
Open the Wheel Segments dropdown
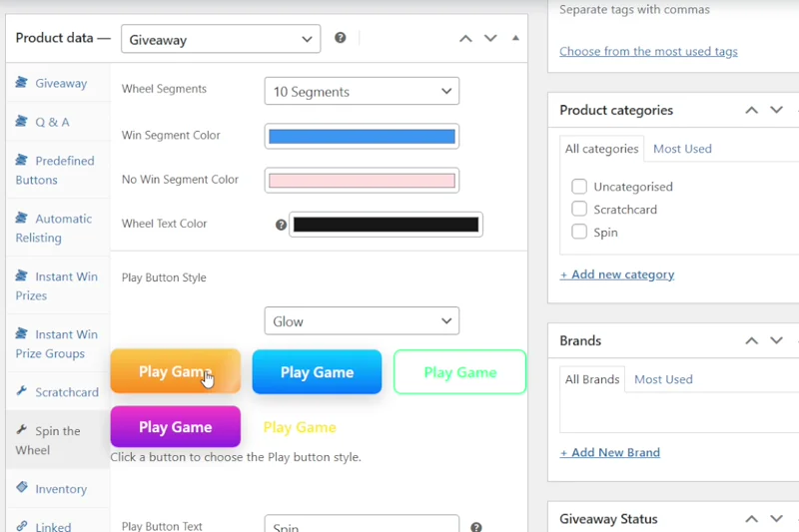coord(362,91)
